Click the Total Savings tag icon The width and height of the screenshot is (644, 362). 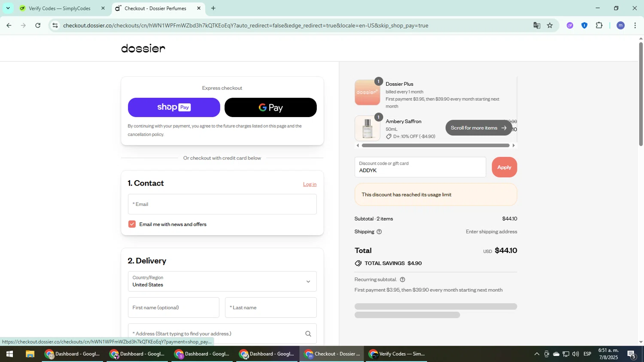tap(358, 263)
